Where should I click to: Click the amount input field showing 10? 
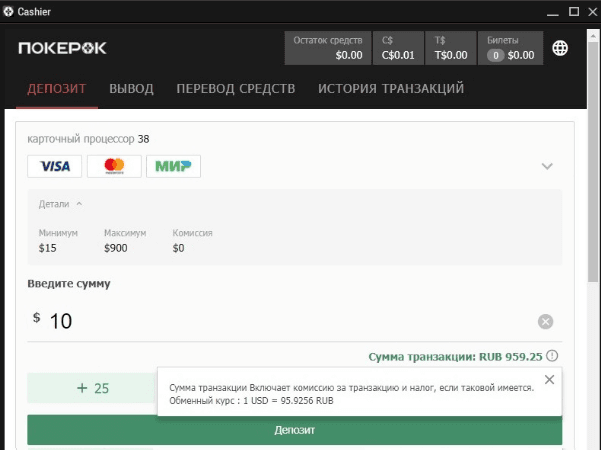point(294,322)
